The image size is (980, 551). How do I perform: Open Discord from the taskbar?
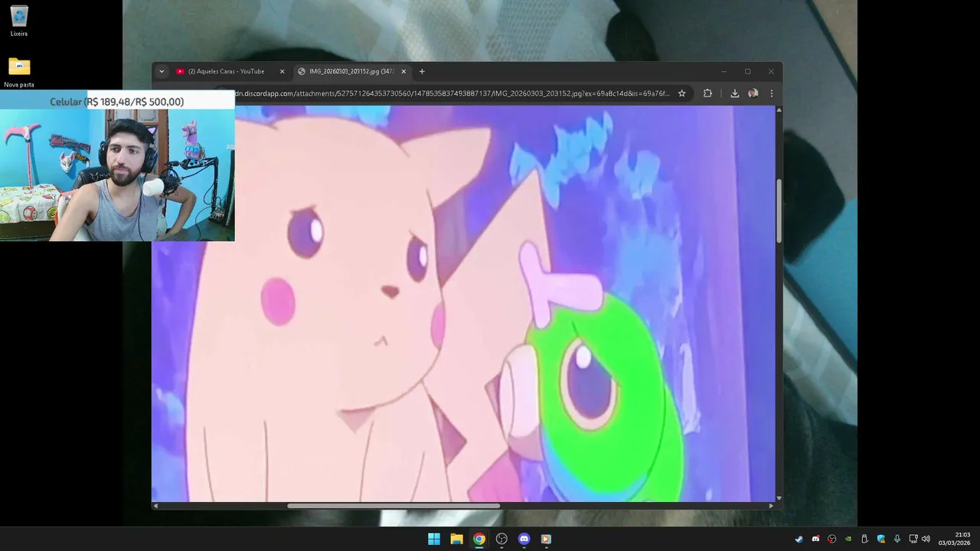(524, 539)
